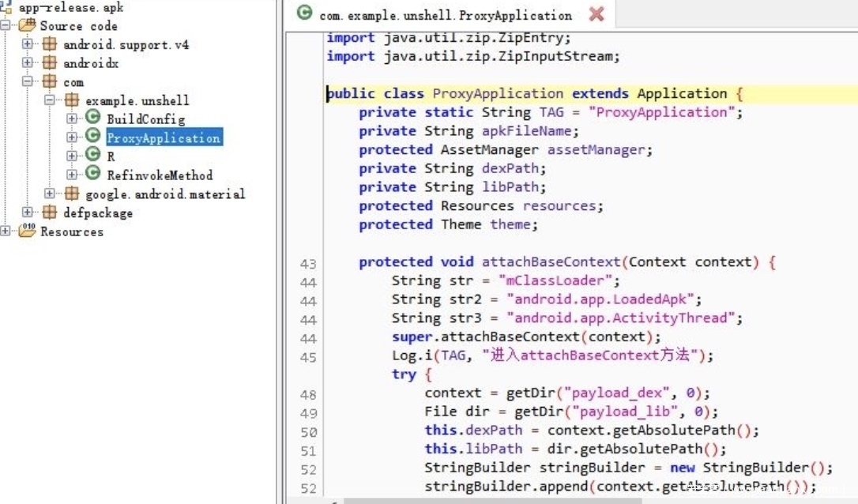Click the android.support.v4 package icon

pyautogui.click(x=50, y=44)
